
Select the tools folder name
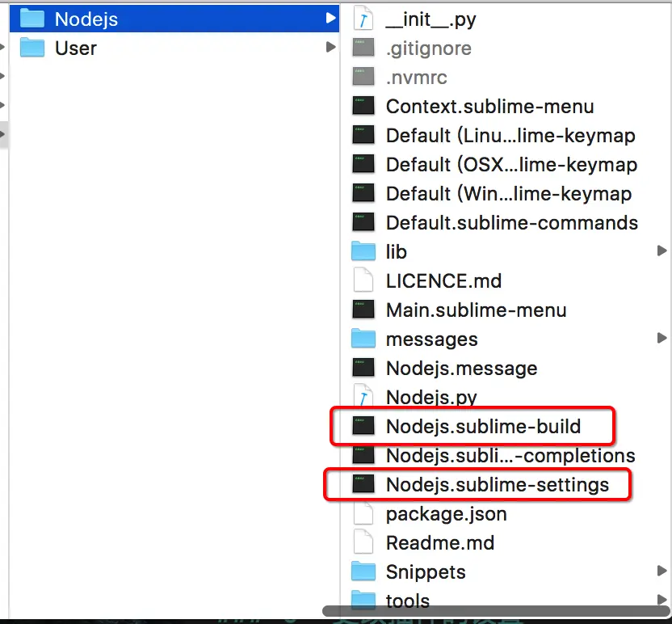click(408, 601)
